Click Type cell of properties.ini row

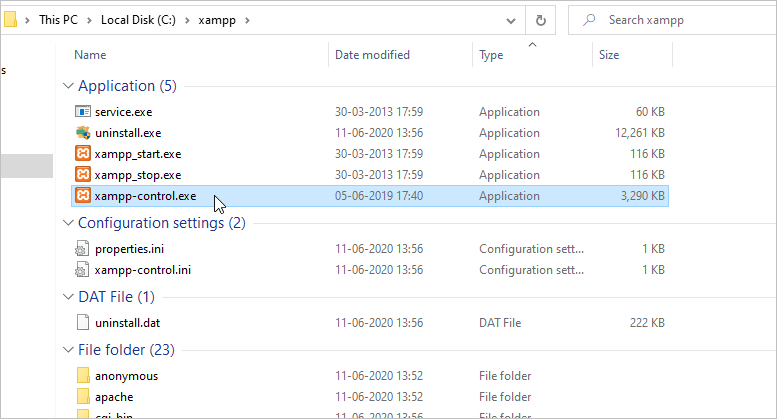531,249
